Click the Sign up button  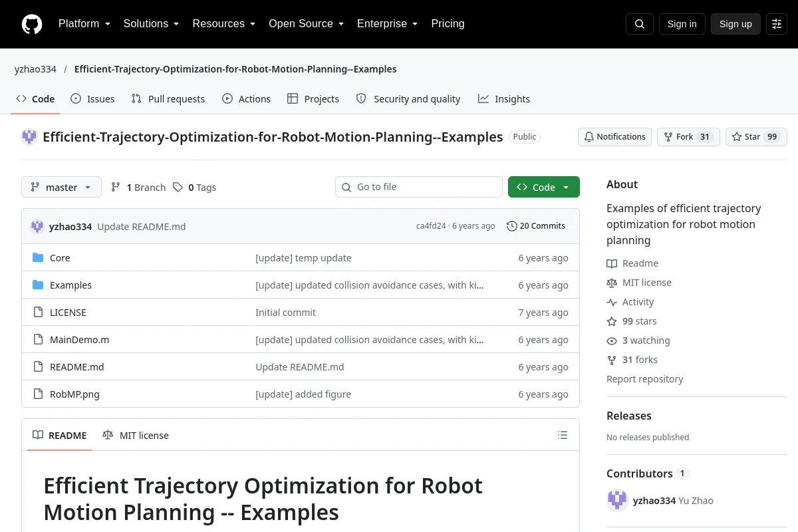tap(735, 24)
